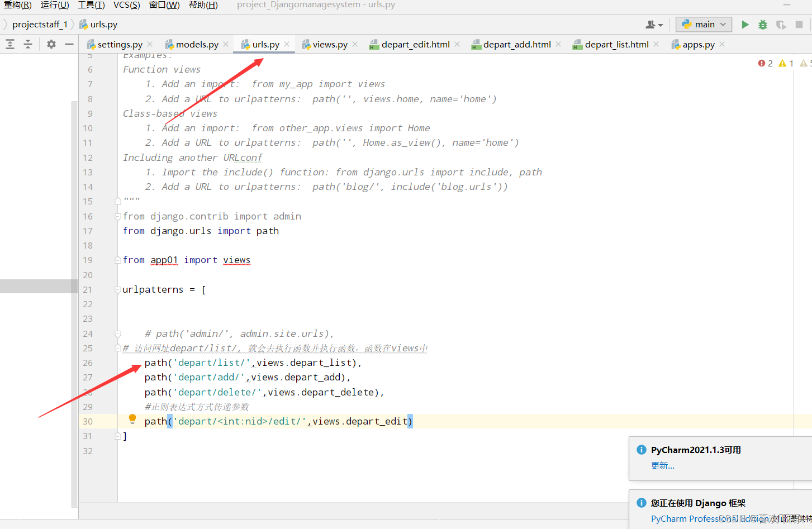
Task: Show the 2 errors indicator in the editor
Action: 766,64
